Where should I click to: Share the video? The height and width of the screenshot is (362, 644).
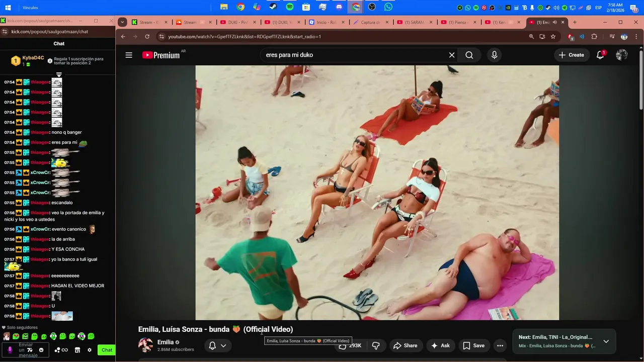tap(406, 345)
